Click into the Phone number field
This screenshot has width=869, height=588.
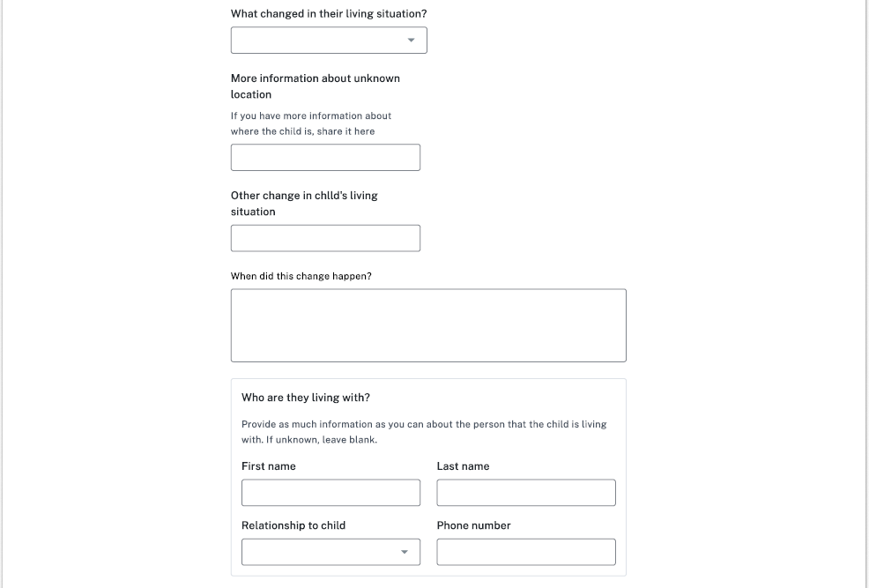tap(526, 552)
